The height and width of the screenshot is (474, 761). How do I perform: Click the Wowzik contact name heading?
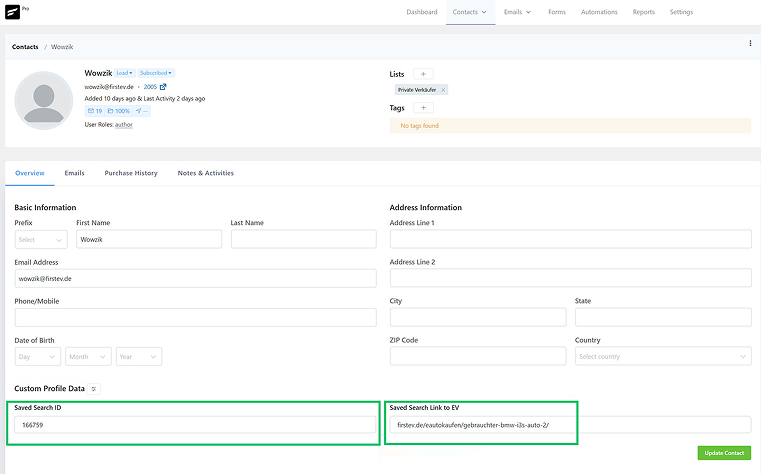click(98, 73)
